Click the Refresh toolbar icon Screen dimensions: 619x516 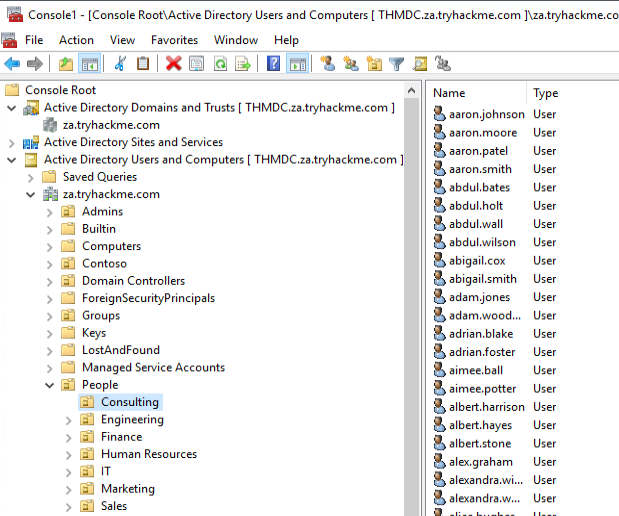[219, 64]
